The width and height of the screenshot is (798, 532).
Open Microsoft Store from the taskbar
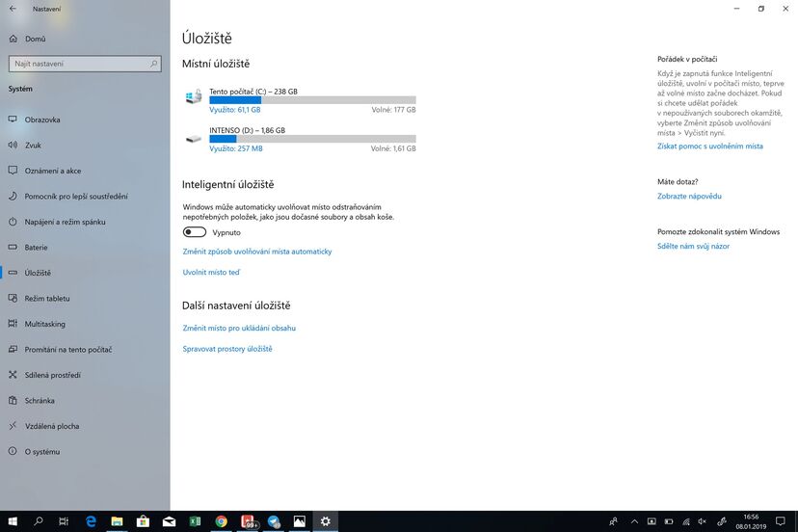click(x=143, y=521)
